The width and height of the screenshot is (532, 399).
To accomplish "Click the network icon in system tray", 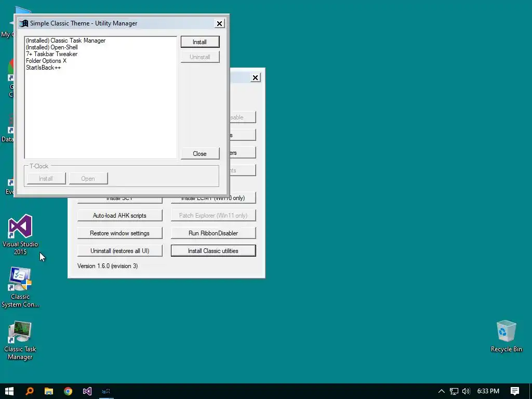I will point(454,391).
